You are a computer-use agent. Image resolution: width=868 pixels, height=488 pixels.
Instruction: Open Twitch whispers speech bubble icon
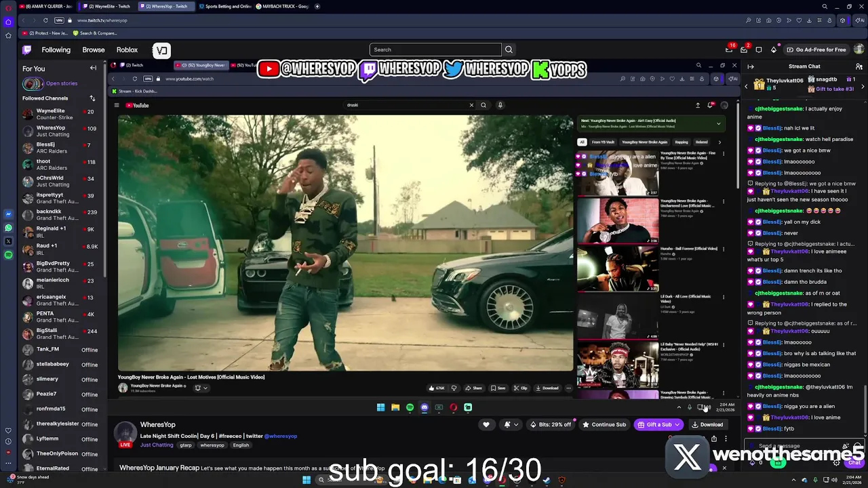coord(759,49)
